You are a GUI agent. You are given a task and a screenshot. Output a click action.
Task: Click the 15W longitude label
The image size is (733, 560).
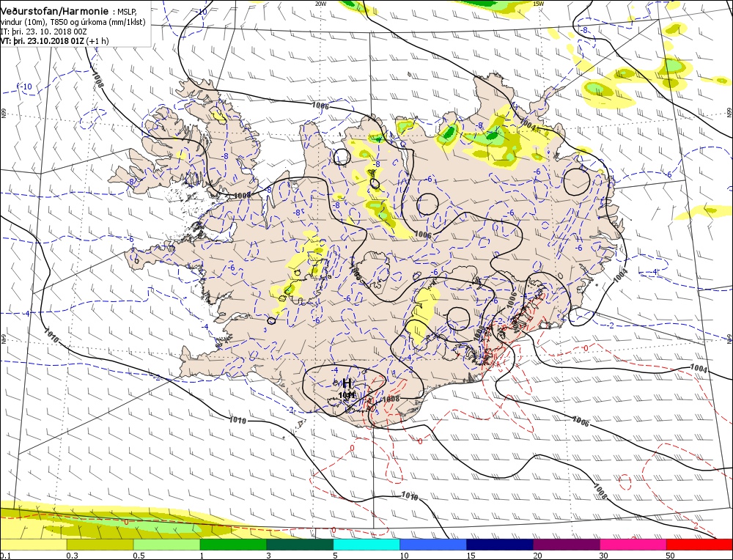click(538, 3)
